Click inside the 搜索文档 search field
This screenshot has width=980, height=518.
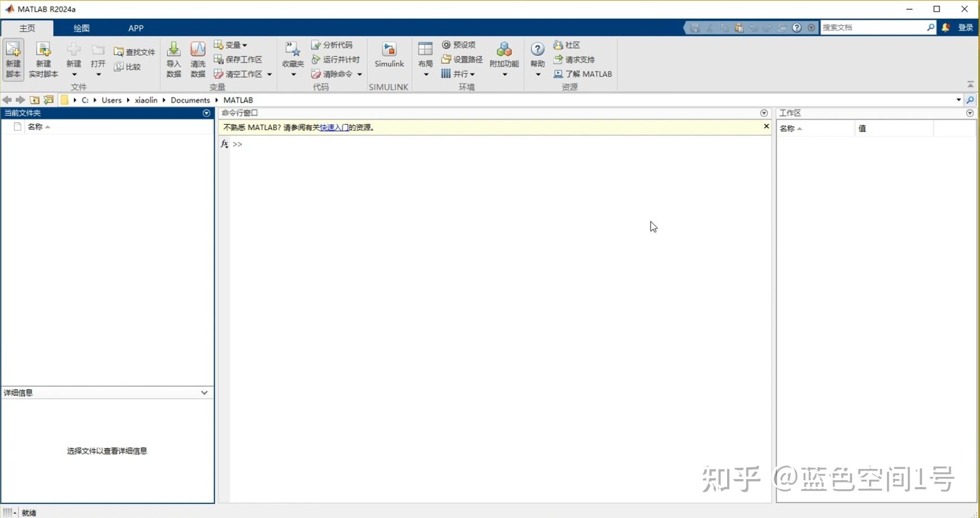pos(873,27)
